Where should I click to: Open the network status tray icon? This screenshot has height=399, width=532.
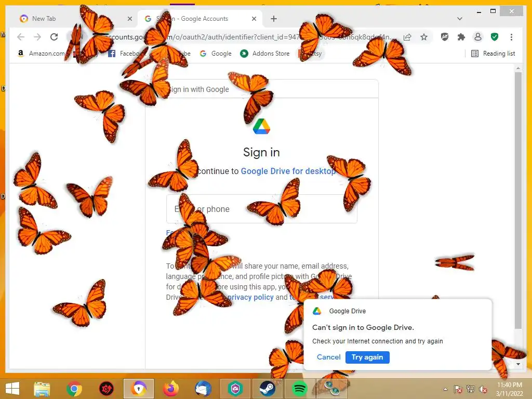(x=471, y=389)
